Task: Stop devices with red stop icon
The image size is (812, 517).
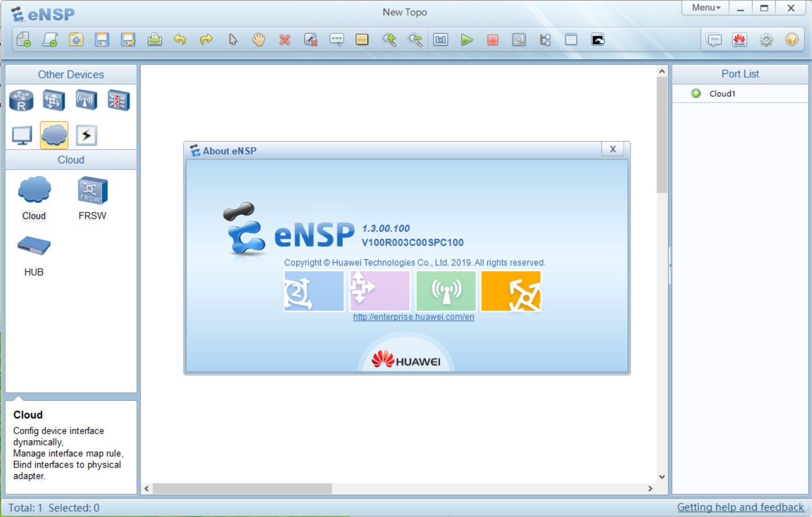Action: tap(493, 39)
